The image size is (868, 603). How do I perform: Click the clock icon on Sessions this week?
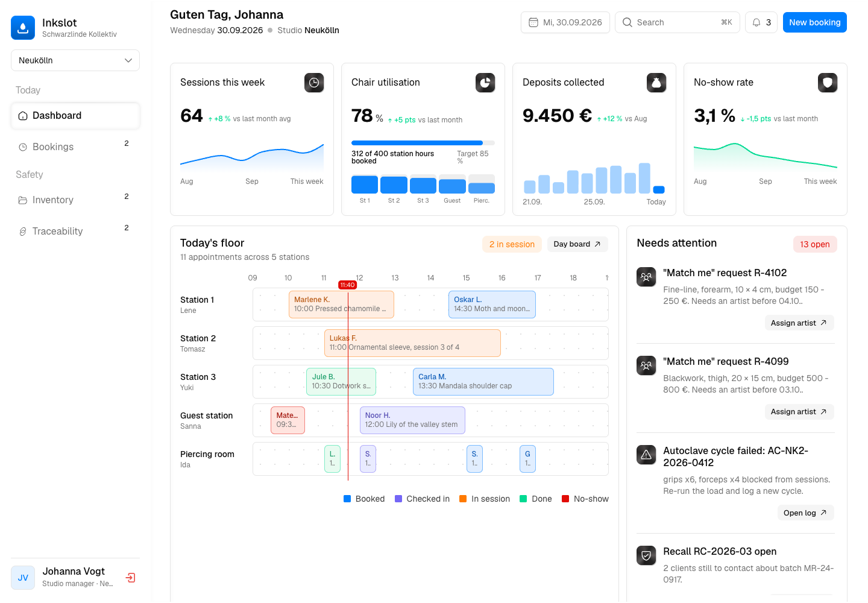pos(314,83)
